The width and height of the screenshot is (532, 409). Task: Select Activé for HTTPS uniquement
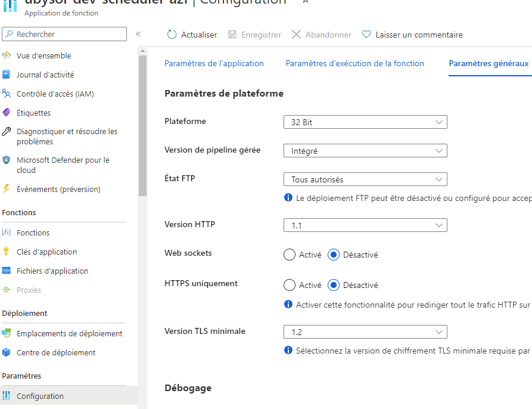[290, 285]
